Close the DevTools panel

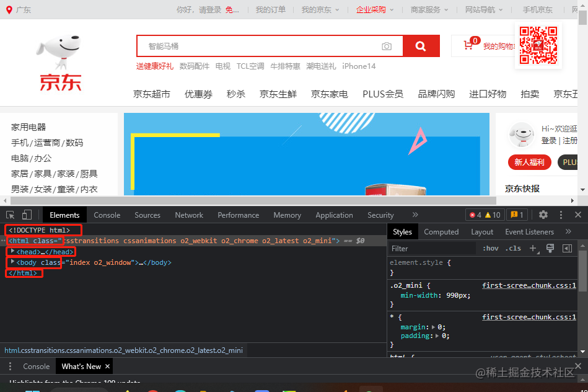coord(578,215)
